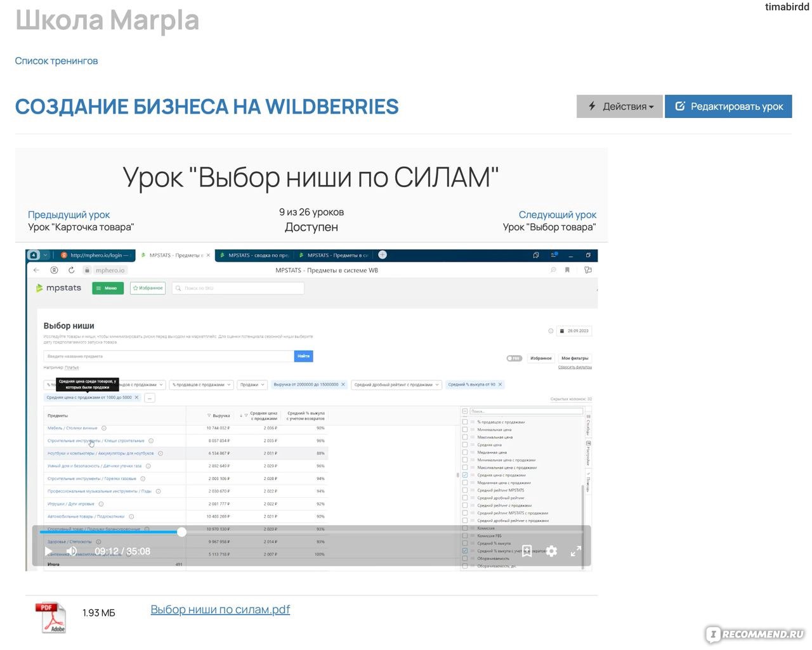Expand the % продавцов с продажами filter dropdown
This screenshot has height=650, width=812.
pyautogui.click(x=201, y=384)
